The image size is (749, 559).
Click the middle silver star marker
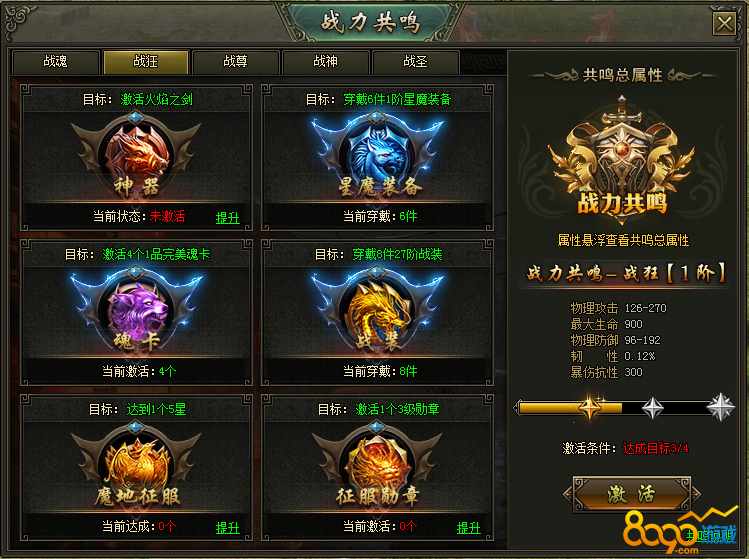(x=653, y=408)
